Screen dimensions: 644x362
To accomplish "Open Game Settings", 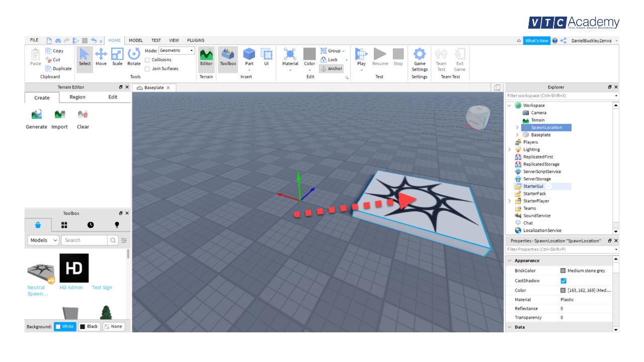I will [x=419, y=58].
